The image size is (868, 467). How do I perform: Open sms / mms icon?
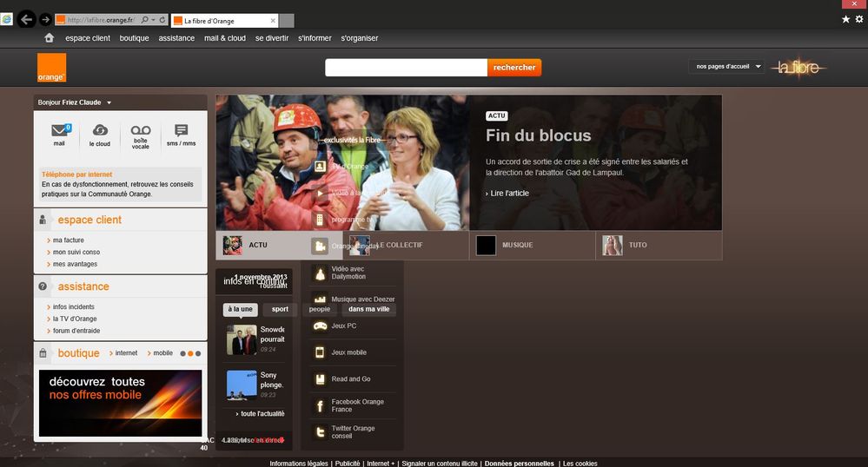point(181,130)
